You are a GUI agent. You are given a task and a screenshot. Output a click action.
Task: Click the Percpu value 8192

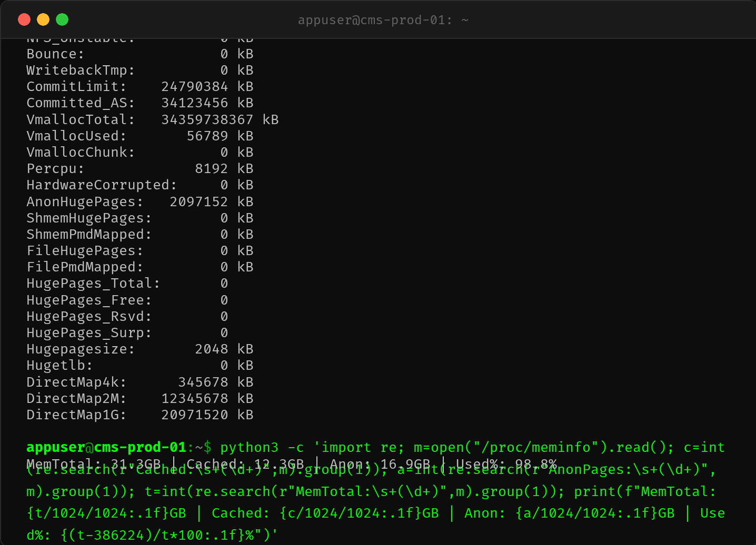coord(212,168)
